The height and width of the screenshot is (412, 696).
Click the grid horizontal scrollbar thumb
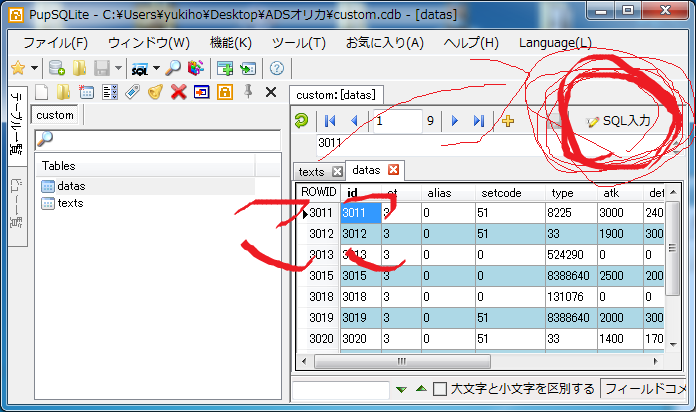coord(402,361)
